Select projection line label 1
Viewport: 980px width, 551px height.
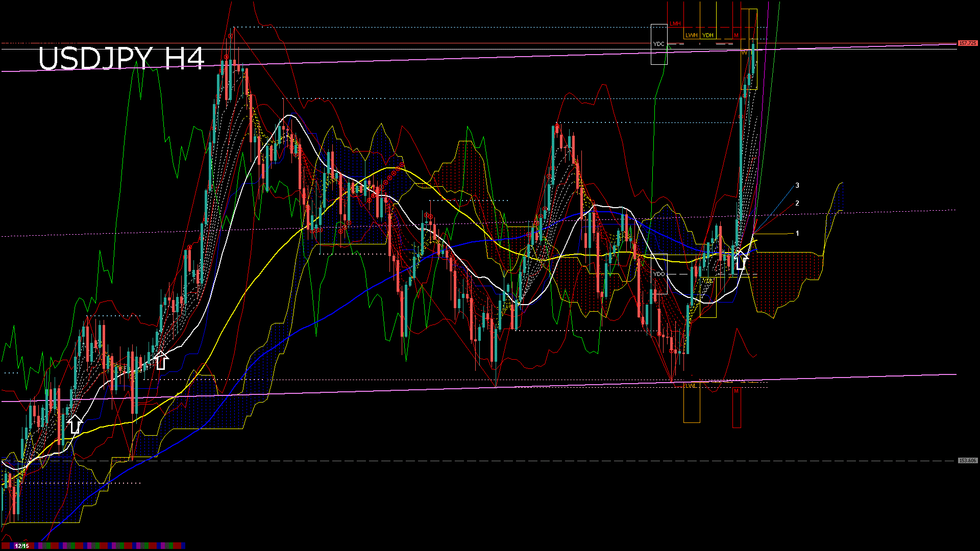(x=797, y=233)
